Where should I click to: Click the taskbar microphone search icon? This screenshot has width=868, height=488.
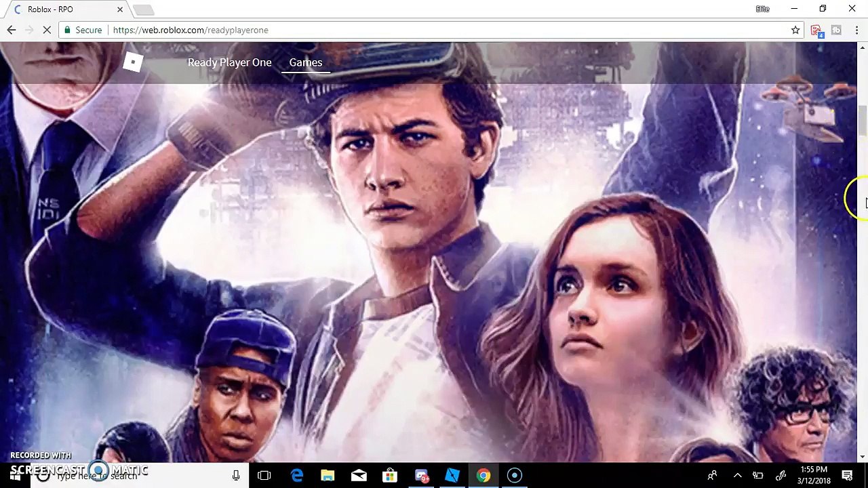236,476
